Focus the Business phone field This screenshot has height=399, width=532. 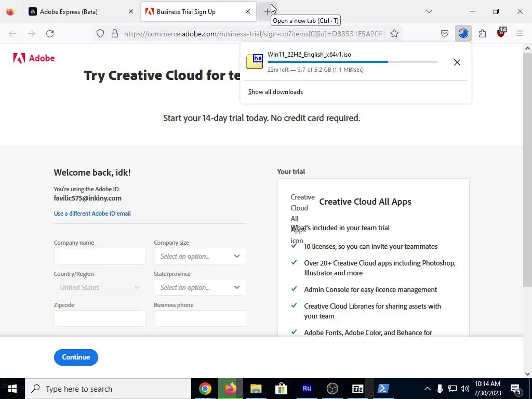point(200,318)
